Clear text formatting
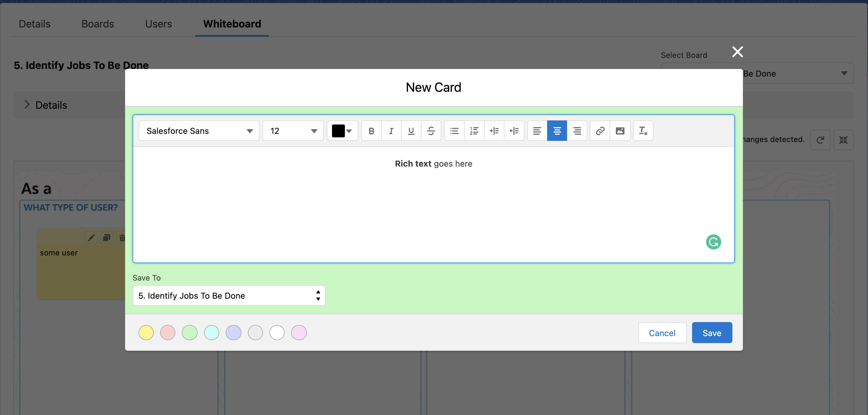This screenshot has height=415, width=868. (643, 131)
